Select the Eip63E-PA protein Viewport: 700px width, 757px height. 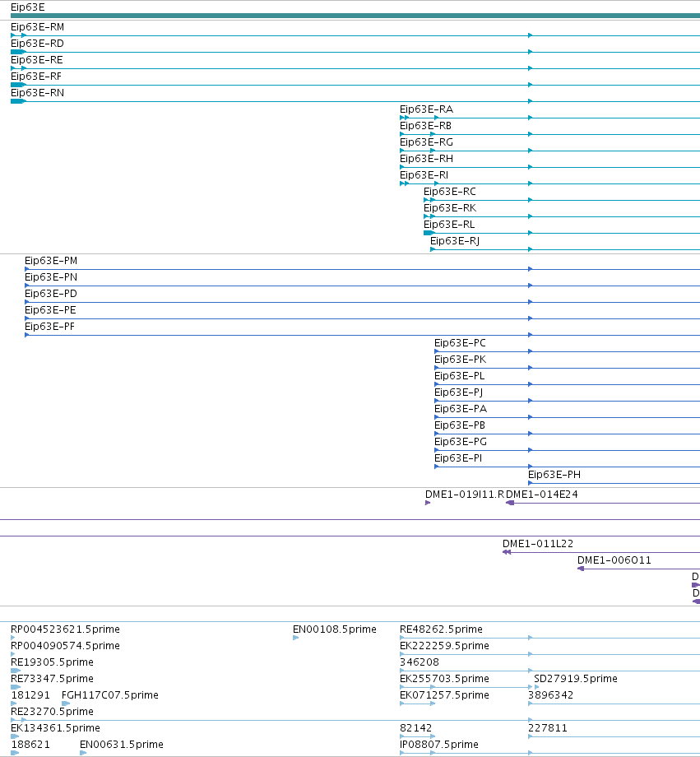tap(461, 408)
